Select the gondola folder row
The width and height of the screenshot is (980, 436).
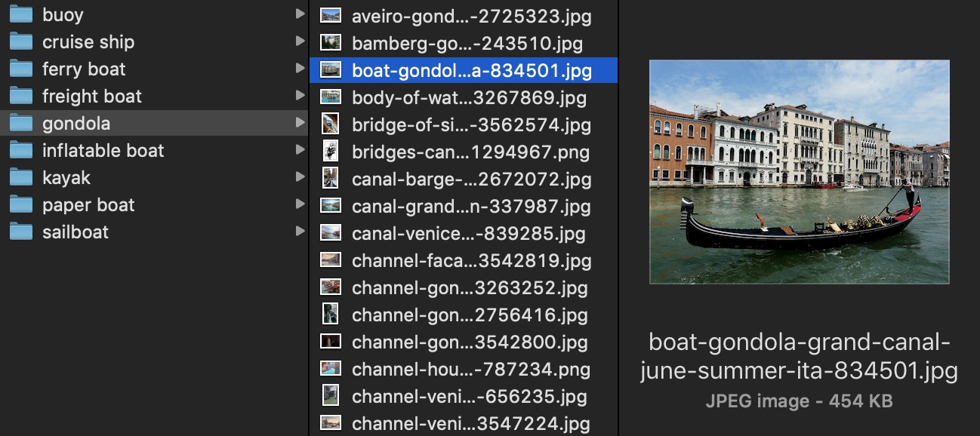[154, 124]
